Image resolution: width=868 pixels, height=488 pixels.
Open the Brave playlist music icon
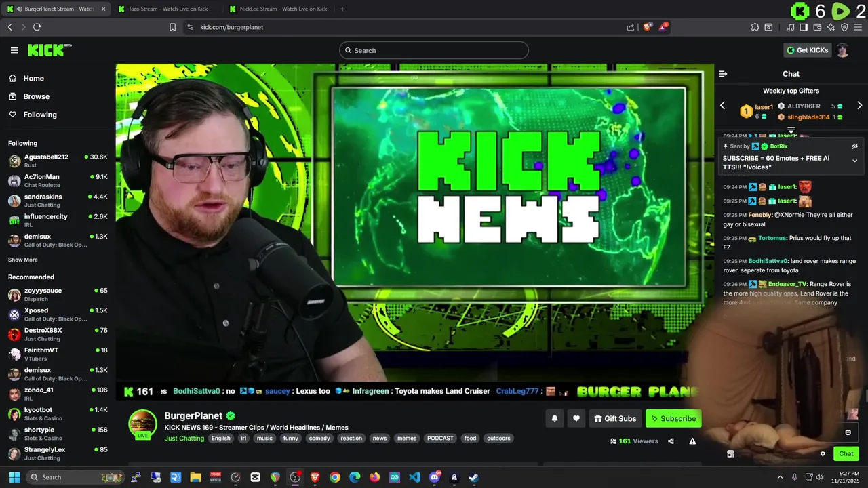790,27
